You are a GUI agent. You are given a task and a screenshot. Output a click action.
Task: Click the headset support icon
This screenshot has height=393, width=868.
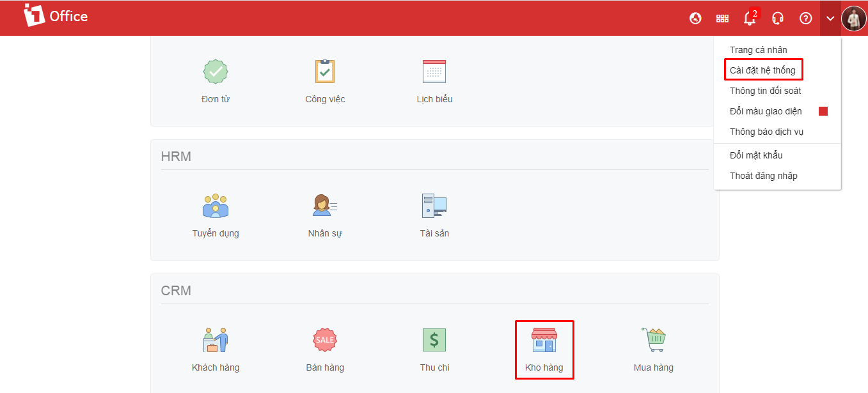tap(778, 19)
